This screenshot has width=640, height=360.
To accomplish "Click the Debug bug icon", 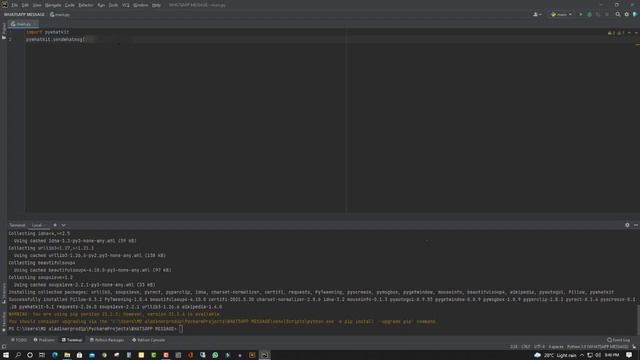I will [589, 14].
